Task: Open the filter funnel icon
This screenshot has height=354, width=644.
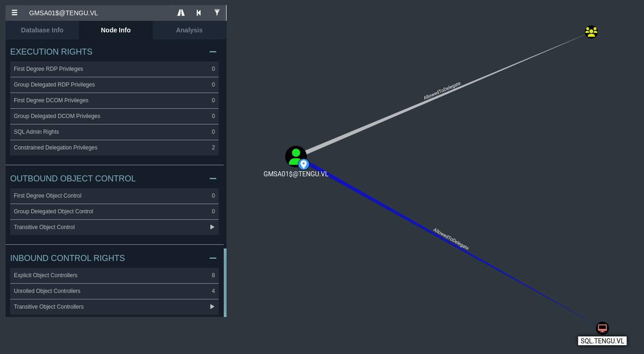Action: [217, 13]
